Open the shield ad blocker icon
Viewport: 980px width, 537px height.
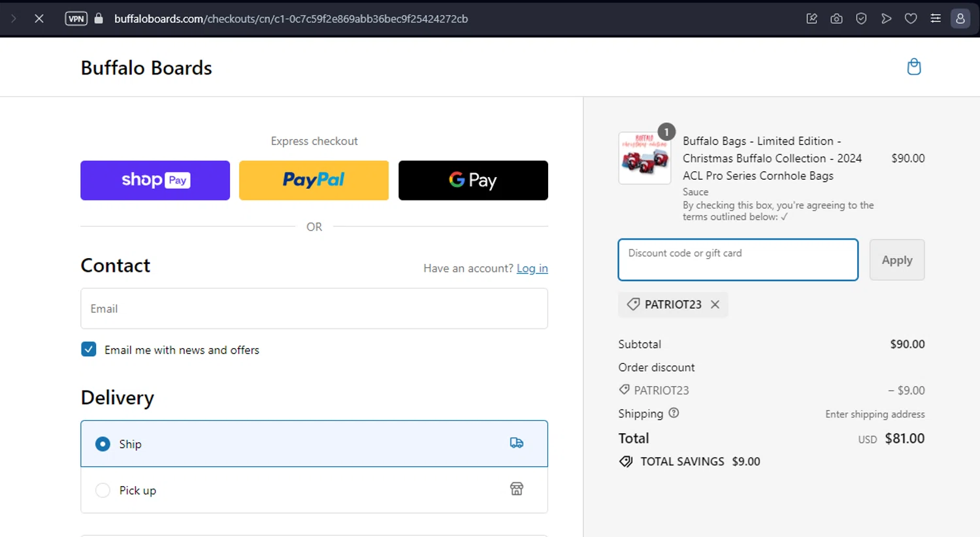tap(861, 19)
